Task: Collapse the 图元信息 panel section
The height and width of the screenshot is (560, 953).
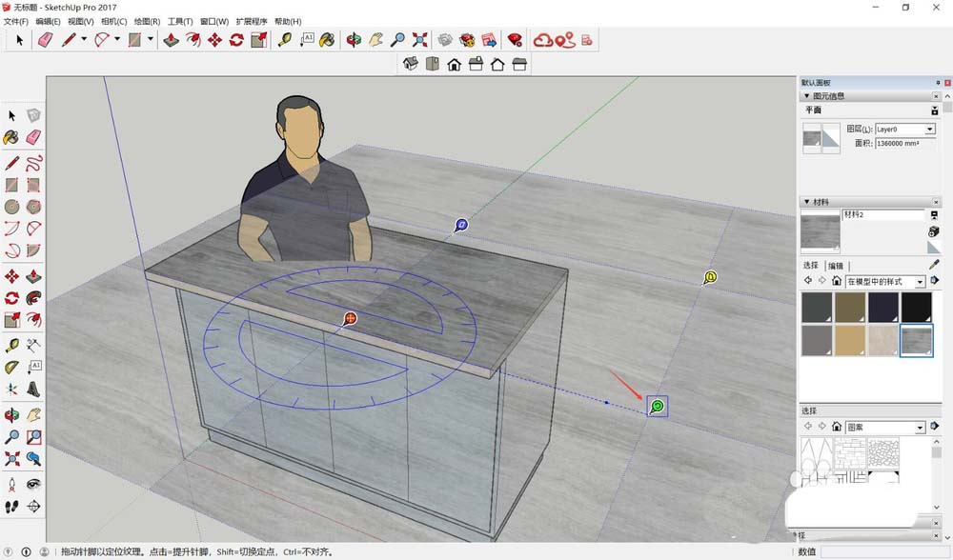Action: tap(807, 96)
